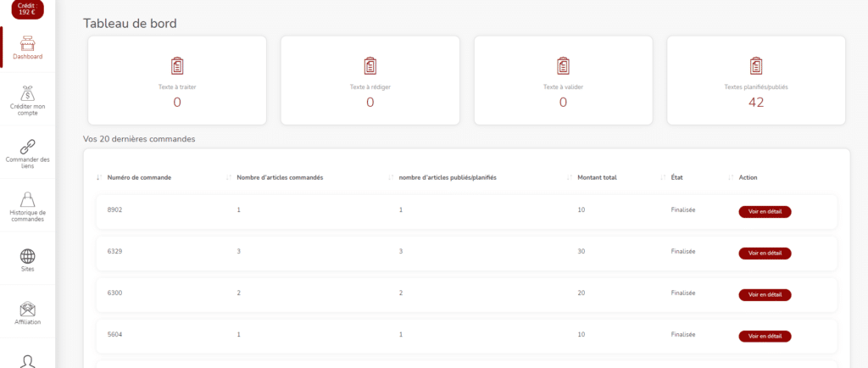Open the shopping bag order history icon
The width and height of the screenshot is (868, 368).
tap(28, 199)
